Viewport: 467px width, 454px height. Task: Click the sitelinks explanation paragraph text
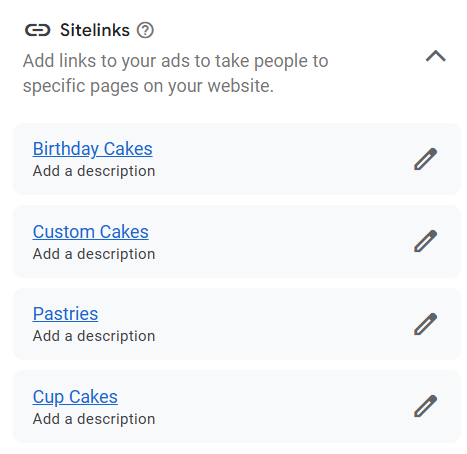tap(176, 73)
